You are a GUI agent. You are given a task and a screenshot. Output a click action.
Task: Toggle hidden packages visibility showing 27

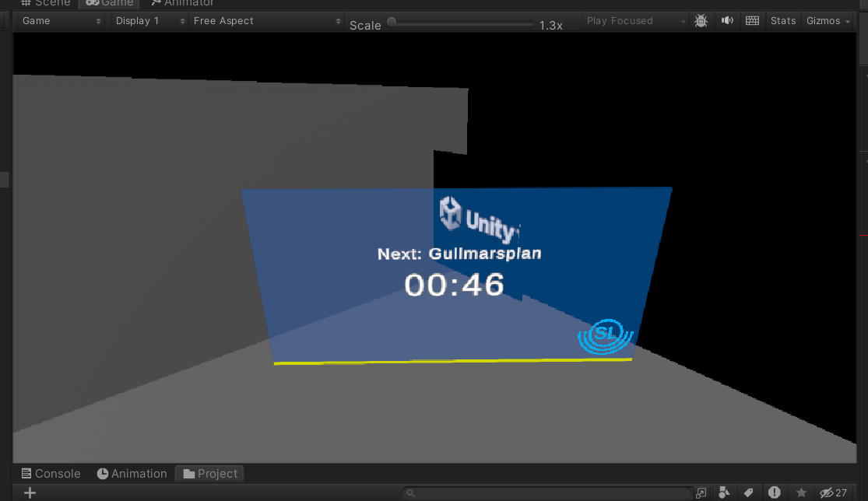click(833, 492)
